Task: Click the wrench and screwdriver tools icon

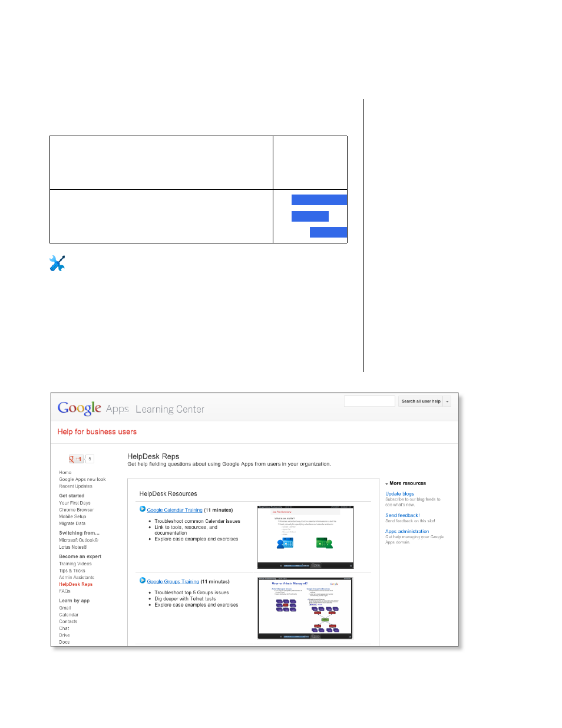Action: click(x=57, y=263)
